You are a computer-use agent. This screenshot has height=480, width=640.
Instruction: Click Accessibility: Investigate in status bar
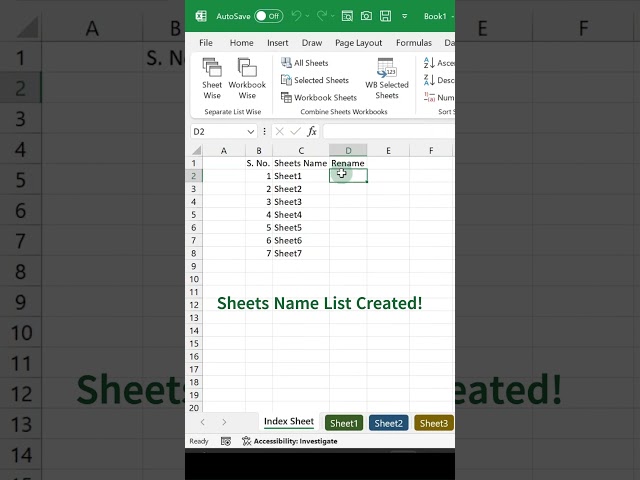(290, 441)
